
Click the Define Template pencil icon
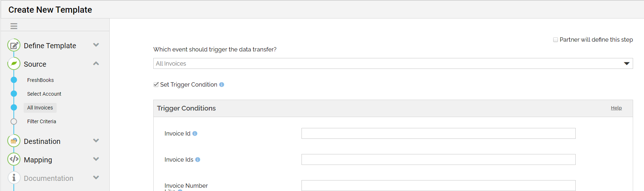click(14, 45)
